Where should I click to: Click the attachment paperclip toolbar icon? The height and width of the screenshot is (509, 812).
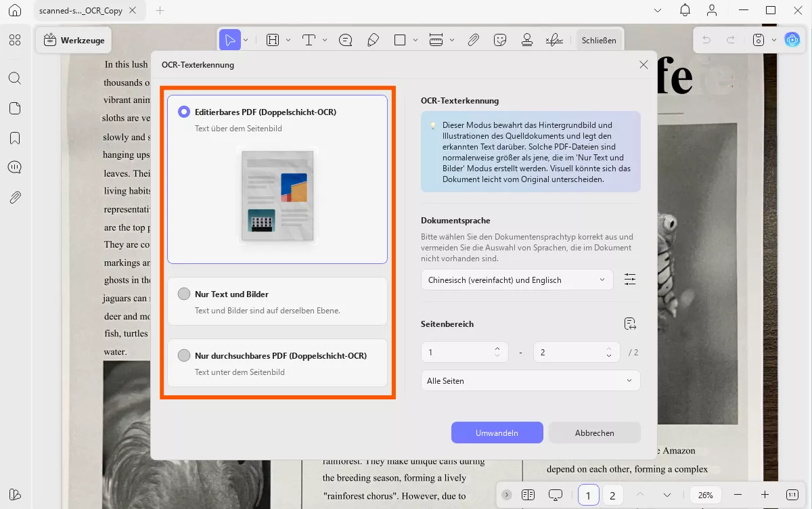[x=474, y=40]
